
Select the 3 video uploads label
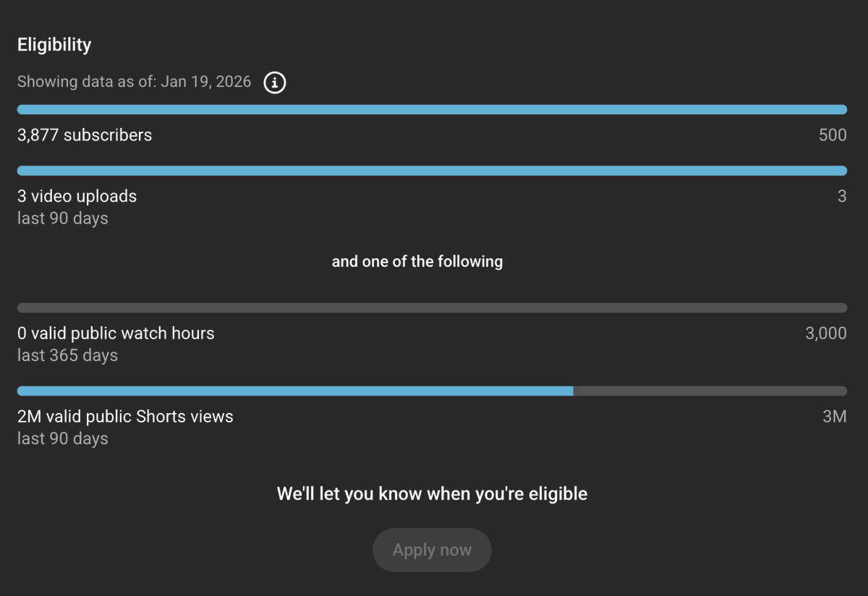coord(77,196)
